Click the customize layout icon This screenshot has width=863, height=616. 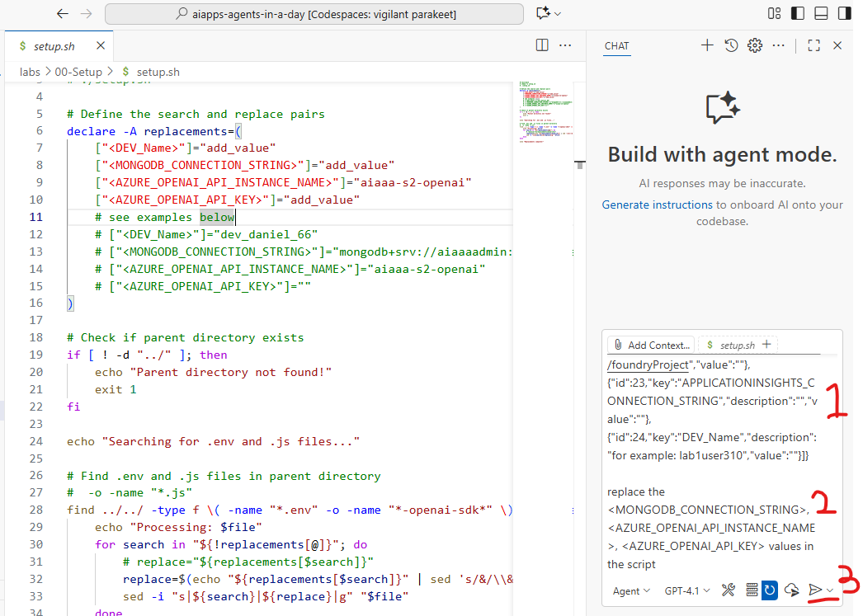[x=774, y=13]
